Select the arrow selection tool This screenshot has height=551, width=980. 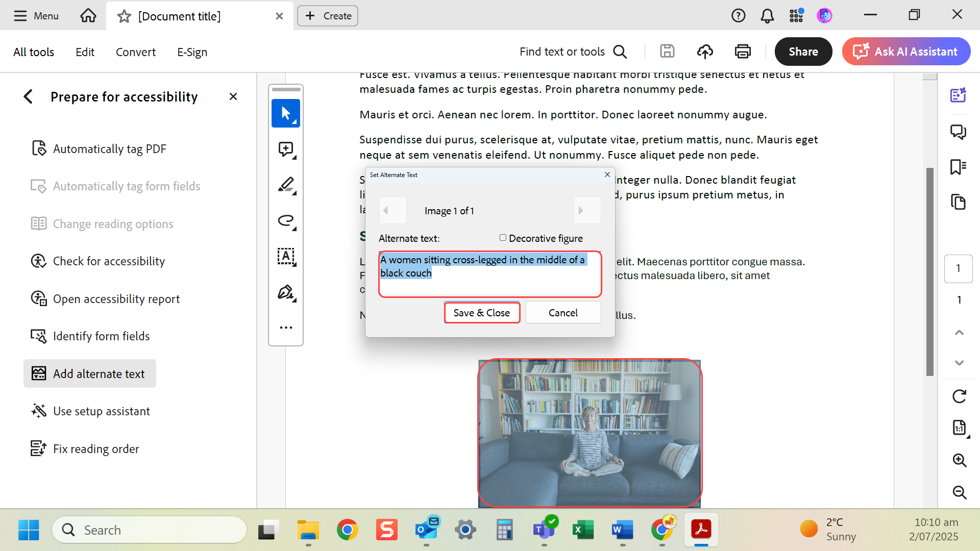pos(286,113)
